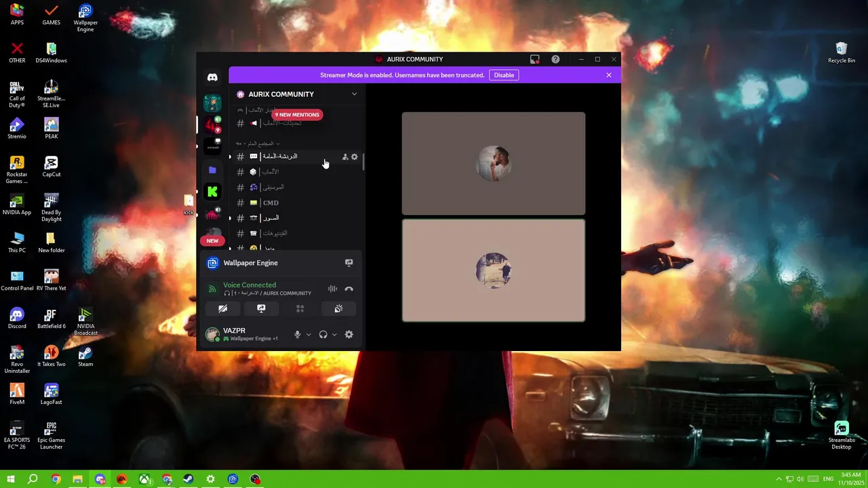Open the inbox icon in Discord title bar
This screenshot has width=868, height=488.
(535, 60)
